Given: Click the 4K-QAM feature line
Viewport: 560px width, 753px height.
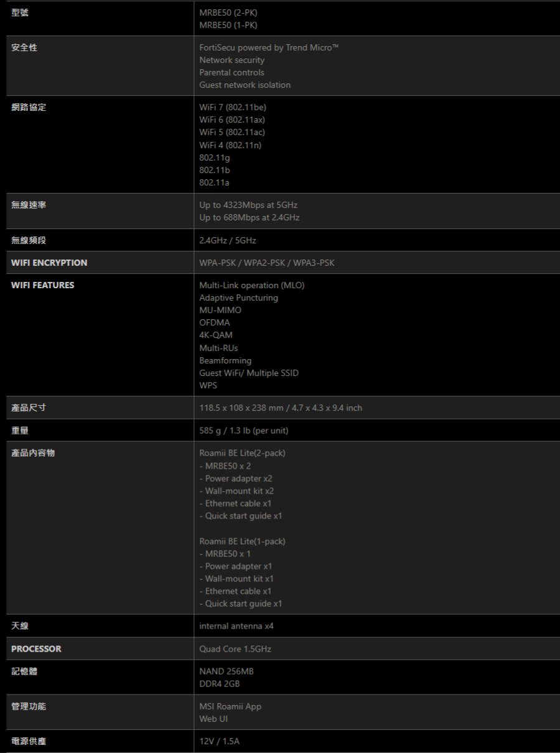Looking at the screenshot, I should 216,335.
